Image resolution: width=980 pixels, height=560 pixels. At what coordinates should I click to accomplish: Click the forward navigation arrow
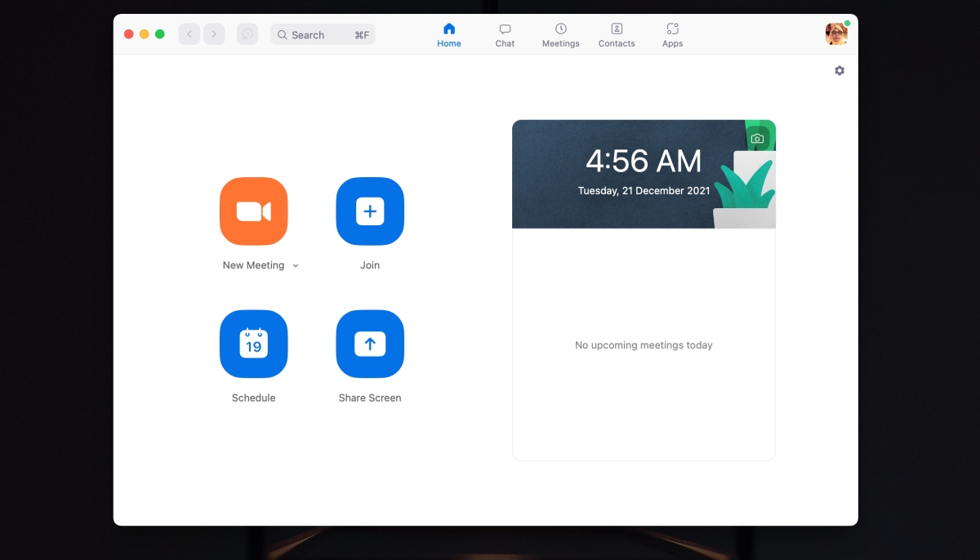(x=214, y=34)
